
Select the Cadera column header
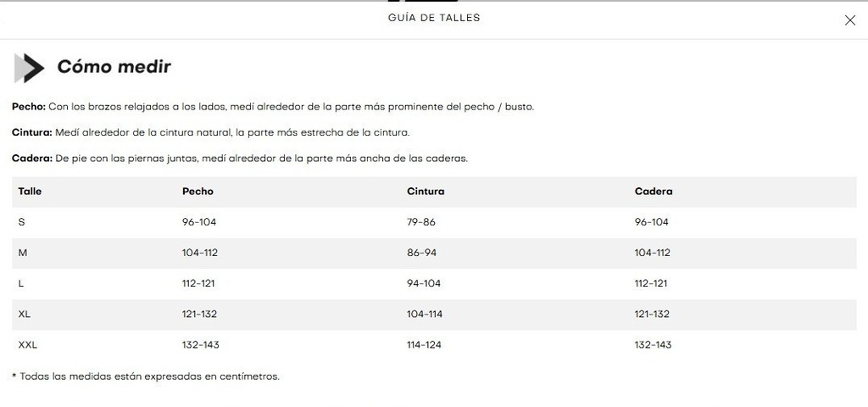coord(654,191)
